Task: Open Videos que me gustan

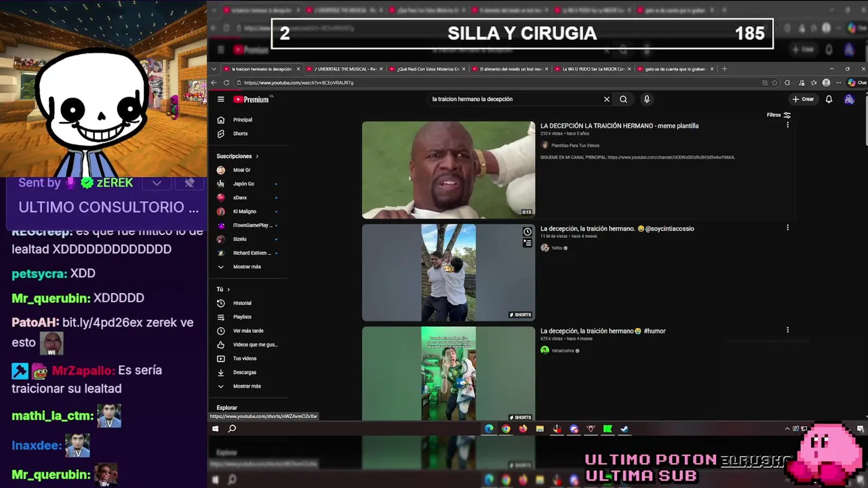Action: [x=248, y=344]
